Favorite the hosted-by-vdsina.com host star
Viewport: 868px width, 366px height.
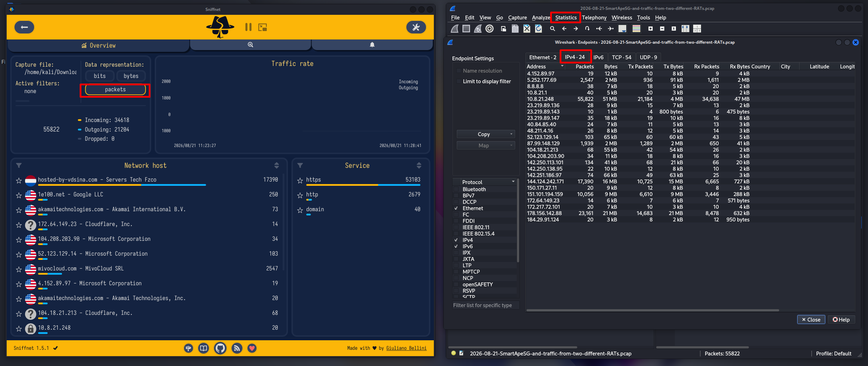coord(19,181)
